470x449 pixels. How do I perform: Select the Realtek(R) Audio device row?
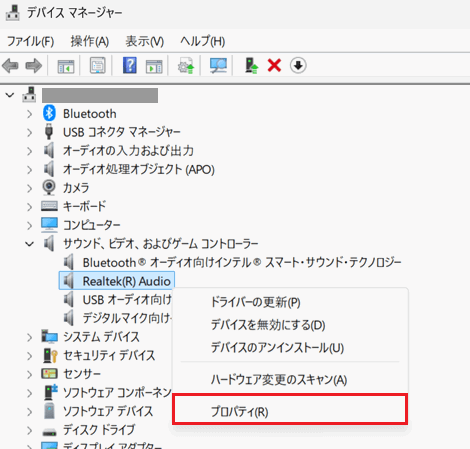click(117, 281)
